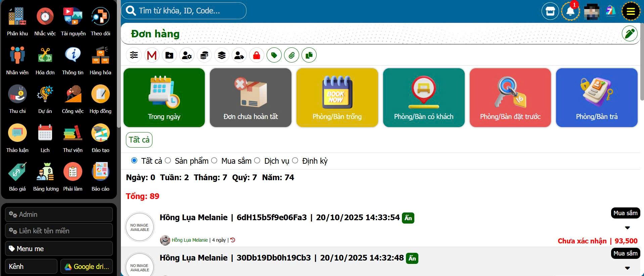The height and width of the screenshot is (276, 644).
Task: Open the Google drive link button
Action: pos(87,267)
